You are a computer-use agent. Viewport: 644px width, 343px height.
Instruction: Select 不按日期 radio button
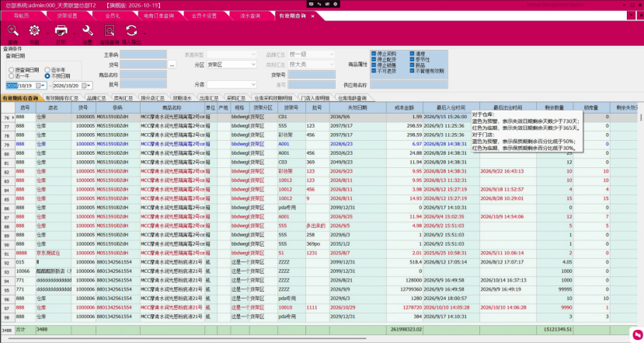47,76
